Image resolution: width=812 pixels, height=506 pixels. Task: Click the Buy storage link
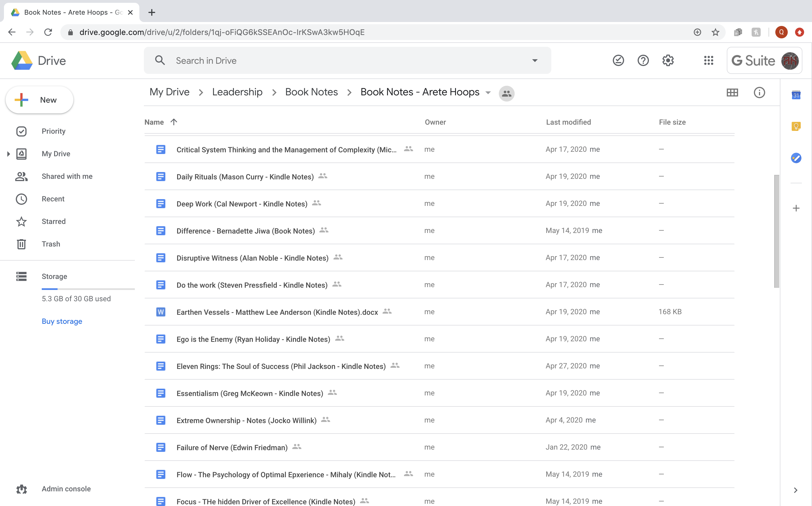click(62, 321)
